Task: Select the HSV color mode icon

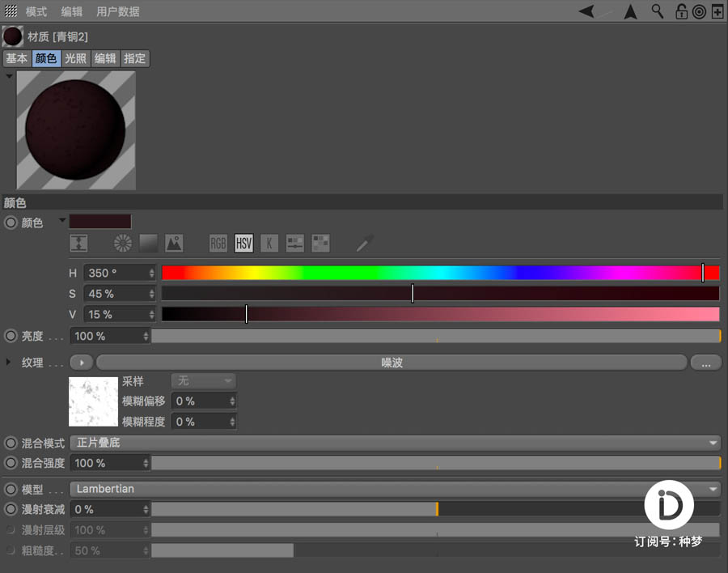Action: (x=243, y=243)
